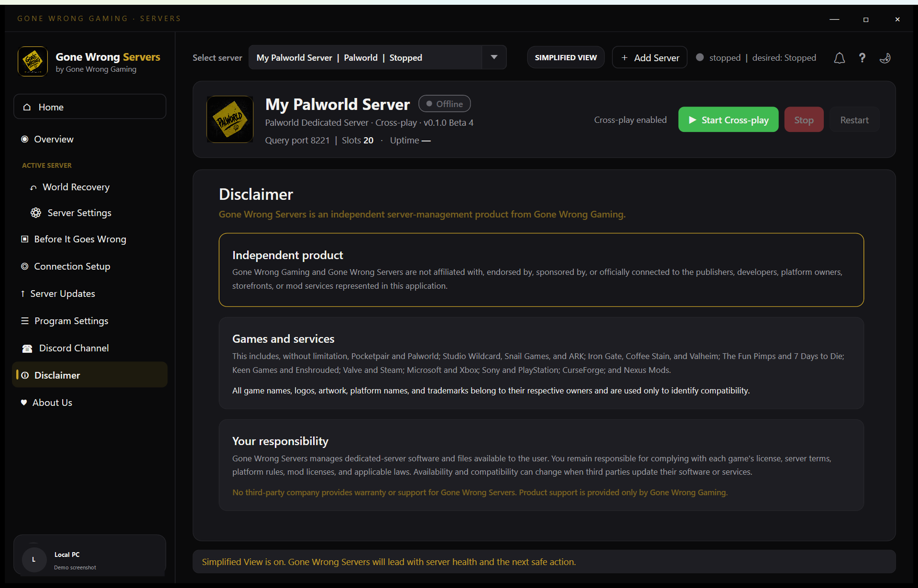Image resolution: width=918 pixels, height=588 pixels.
Task: Open the My Palworld Server combo box
Action: (377, 57)
